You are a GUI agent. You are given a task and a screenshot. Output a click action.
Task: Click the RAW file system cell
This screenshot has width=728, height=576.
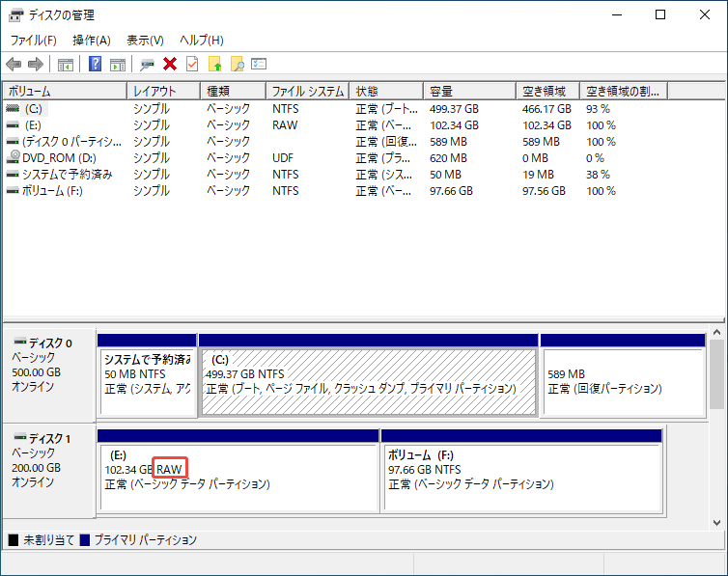point(285,125)
